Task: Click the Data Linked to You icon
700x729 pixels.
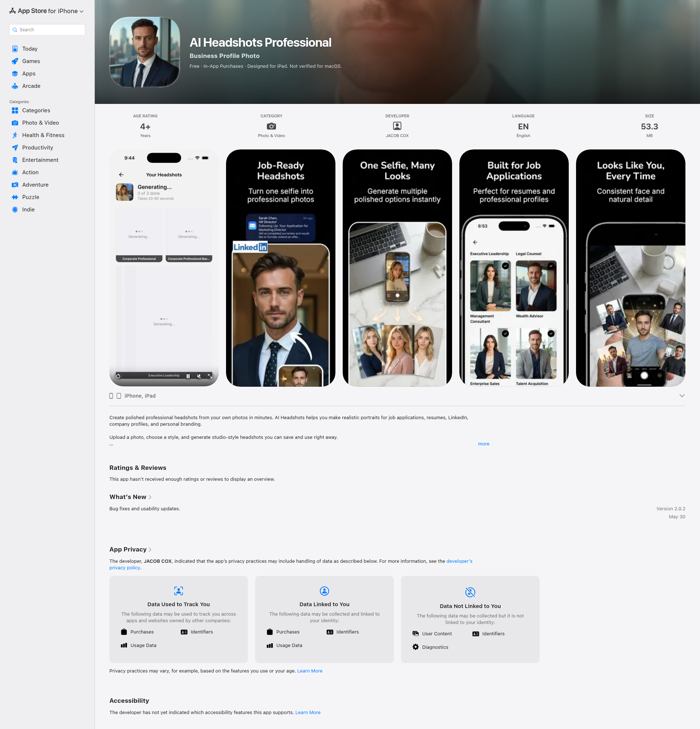Action: [324, 590]
